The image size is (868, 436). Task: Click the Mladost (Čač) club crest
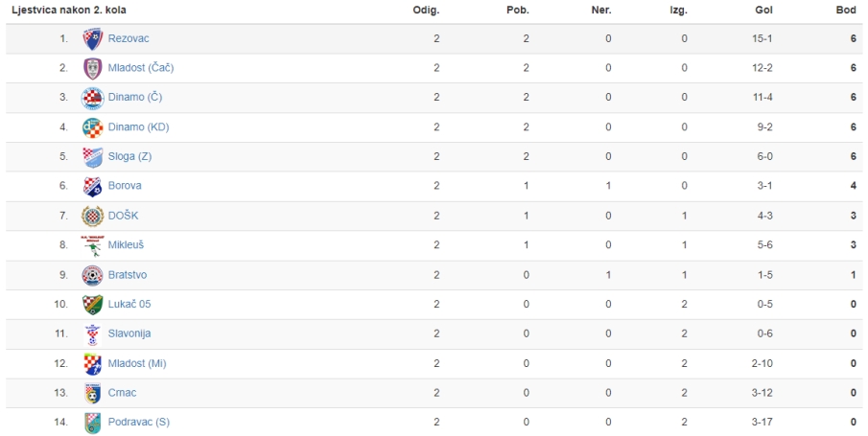92,68
